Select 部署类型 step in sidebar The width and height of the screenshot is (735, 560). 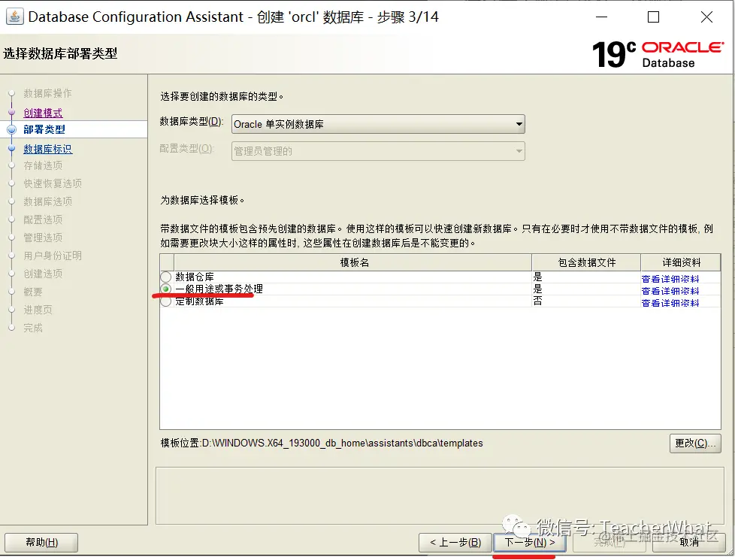pyautogui.click(x=44, y=129)
